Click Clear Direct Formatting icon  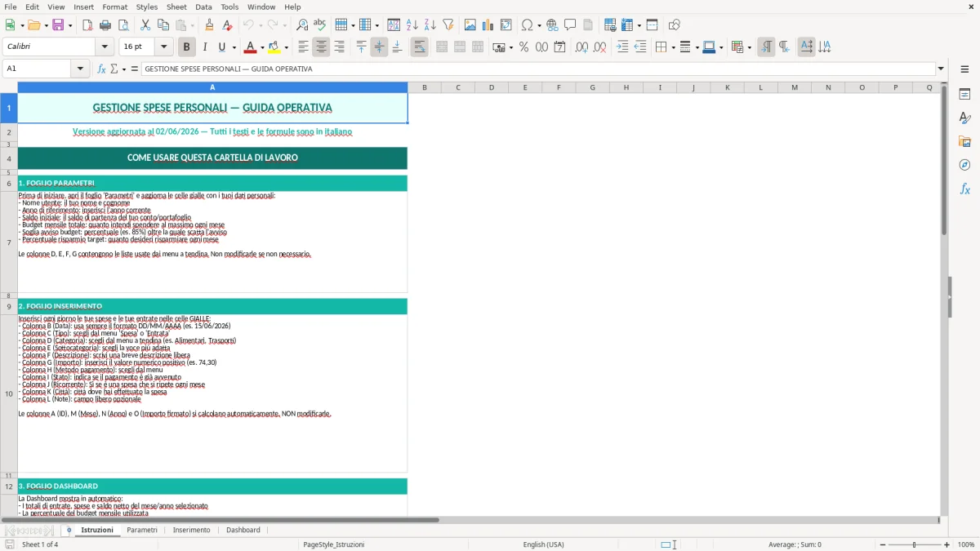pyautogui.click(x=226, y=25)
